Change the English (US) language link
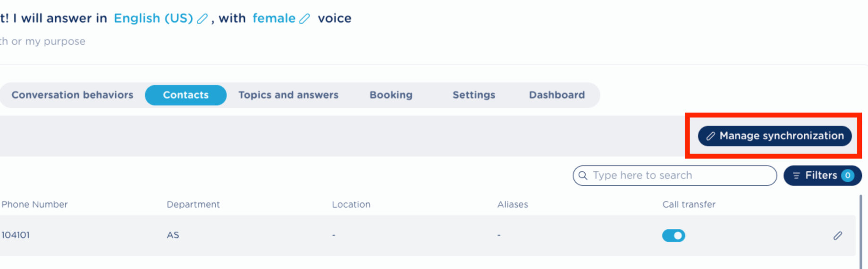 click(x=153, y=18)
